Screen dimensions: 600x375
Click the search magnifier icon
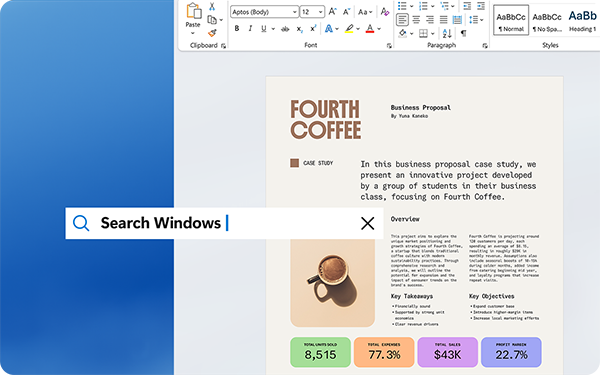tap(81, 223)
